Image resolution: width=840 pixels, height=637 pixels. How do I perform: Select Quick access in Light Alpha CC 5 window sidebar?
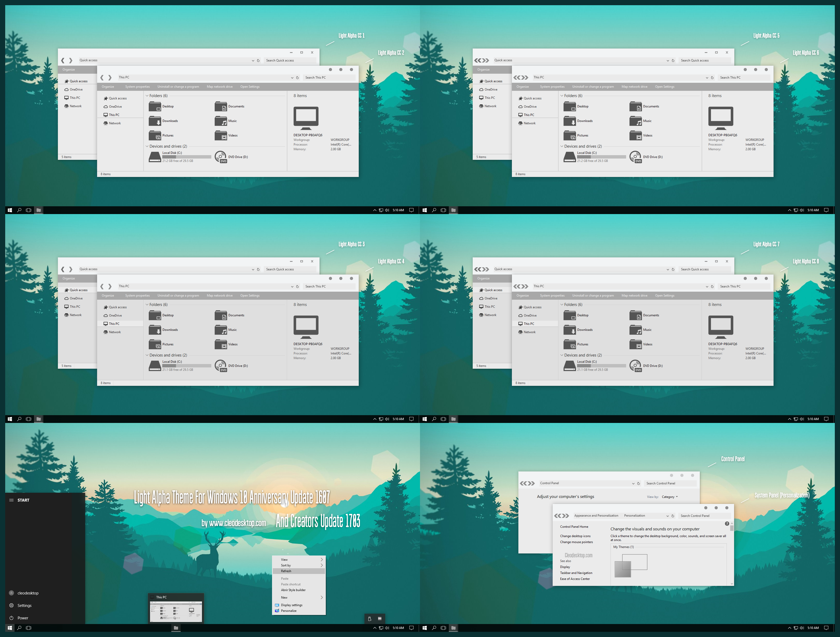point(491,81)
